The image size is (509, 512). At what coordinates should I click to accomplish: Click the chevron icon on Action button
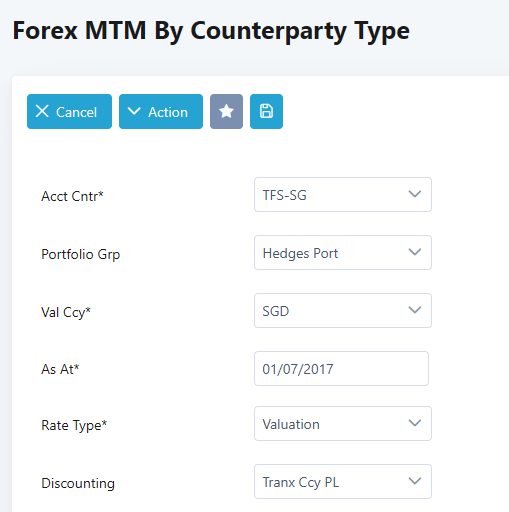[134, 111]
